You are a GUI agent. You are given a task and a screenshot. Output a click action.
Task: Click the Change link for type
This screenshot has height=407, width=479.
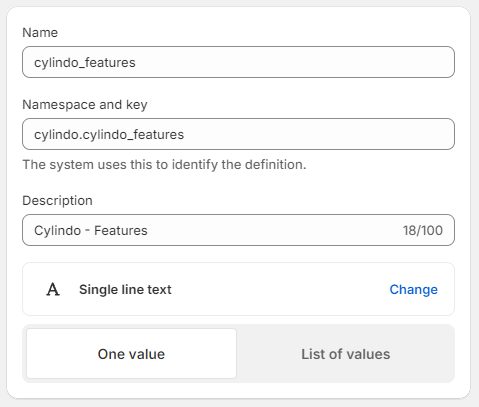click(413, 290)
